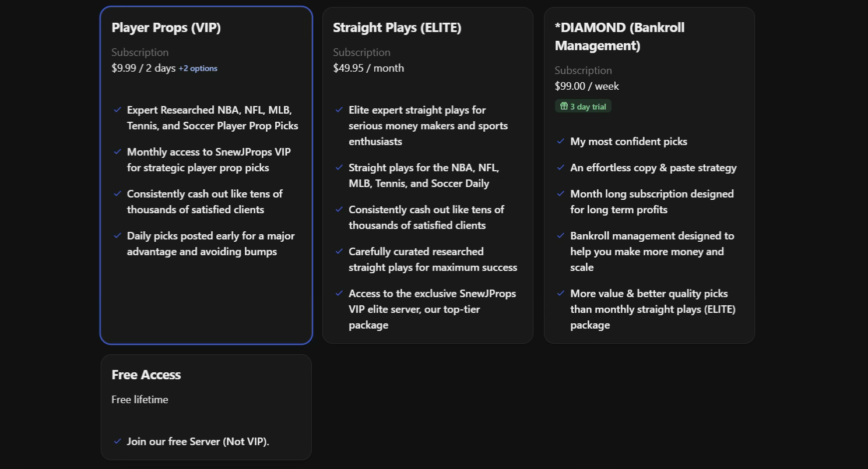
Task: Expand the +2 options pricing link
Action: (198, 68)
